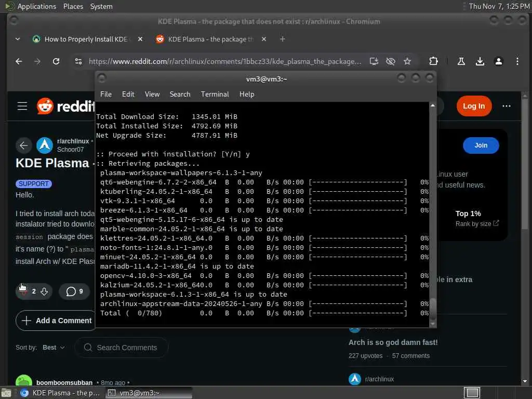Open Chromium downloads
532x399 pixels.
tap(480, 61)
